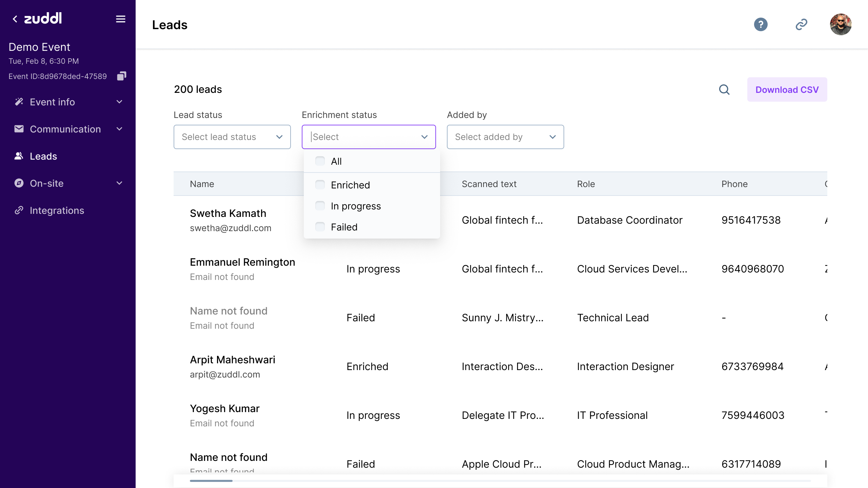Viewport: 868px width, 488px height.
Task: Check the All enrichment status option
Action: tap(320, 161)
